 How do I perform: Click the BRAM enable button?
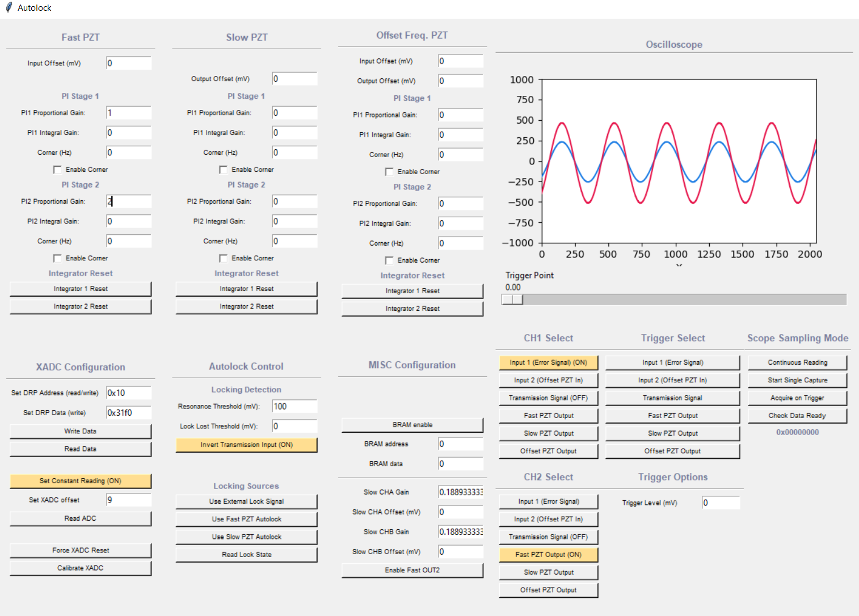[412, 425]
